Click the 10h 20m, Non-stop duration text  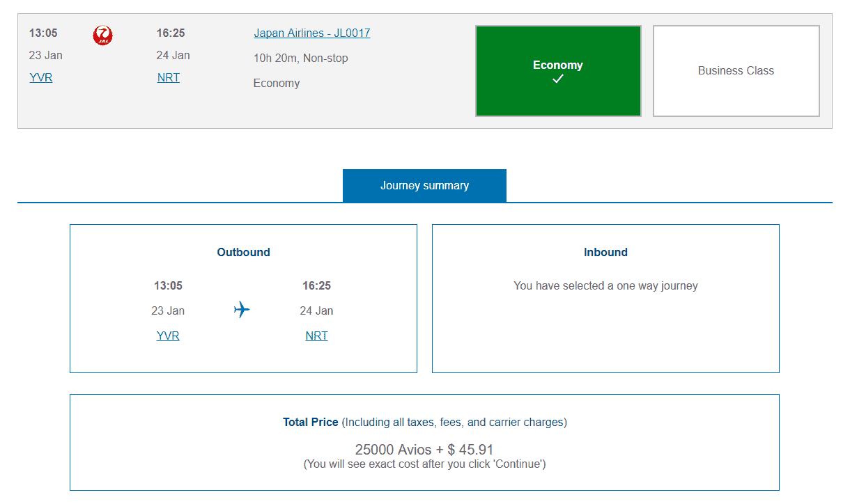pyautogui.click(x=300, y=58)
